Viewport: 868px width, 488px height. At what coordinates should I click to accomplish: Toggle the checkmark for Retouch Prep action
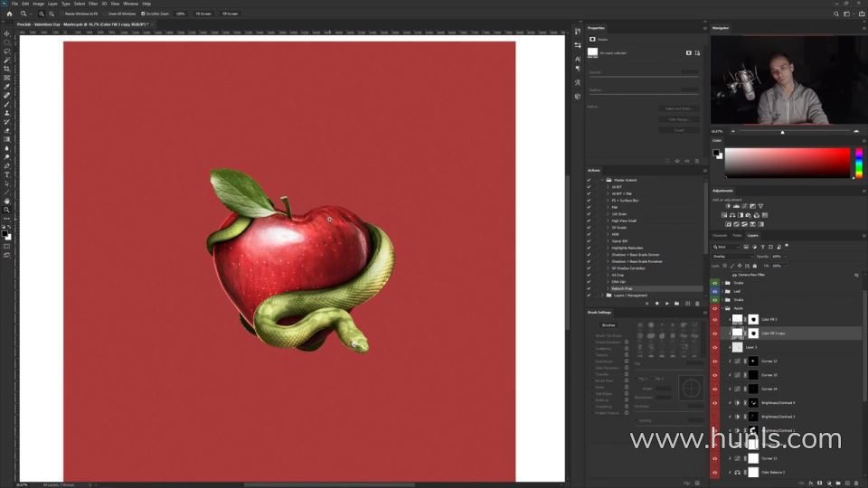(x=589, y=289)
